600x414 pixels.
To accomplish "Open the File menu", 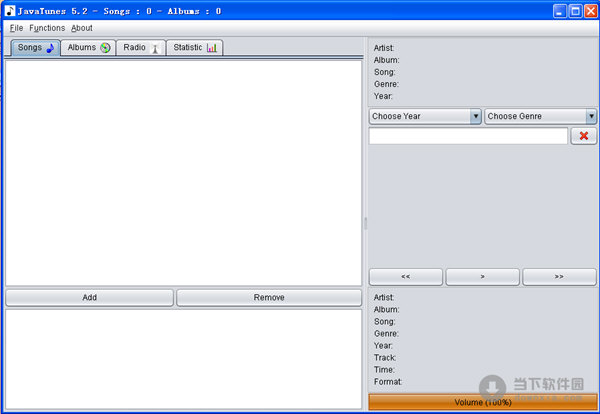I will point(16,28).
